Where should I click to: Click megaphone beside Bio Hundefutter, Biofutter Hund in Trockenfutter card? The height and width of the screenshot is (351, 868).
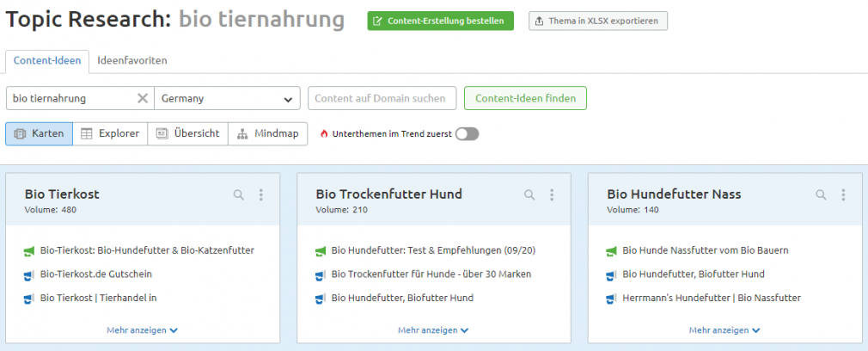click(x=321, y=299)
